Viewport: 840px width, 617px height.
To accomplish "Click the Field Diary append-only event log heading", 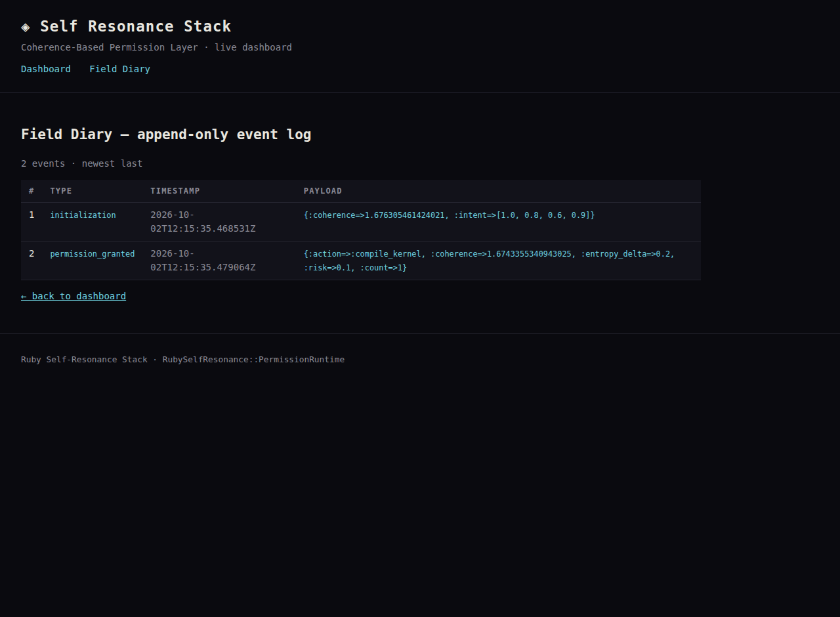I will [166, 135].
